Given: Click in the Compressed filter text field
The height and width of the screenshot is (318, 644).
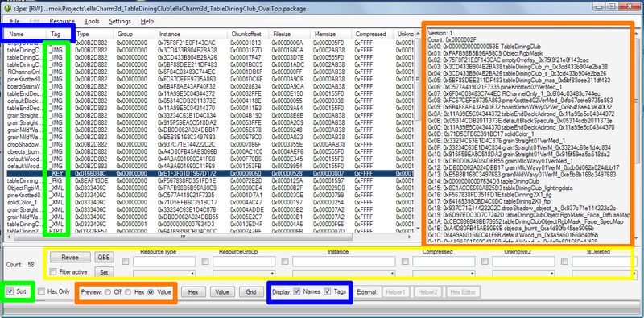Looking at the screenshot, I should pos(444,262).
